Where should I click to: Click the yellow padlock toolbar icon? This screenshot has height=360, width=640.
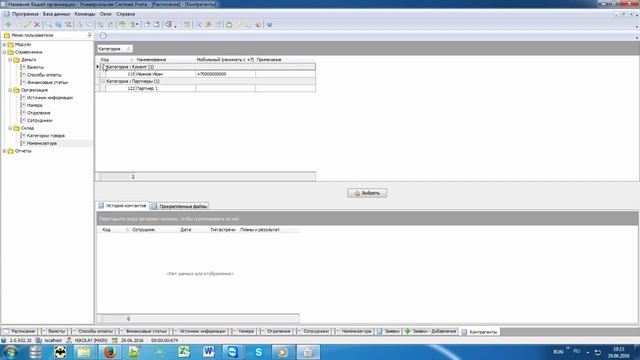229,24
